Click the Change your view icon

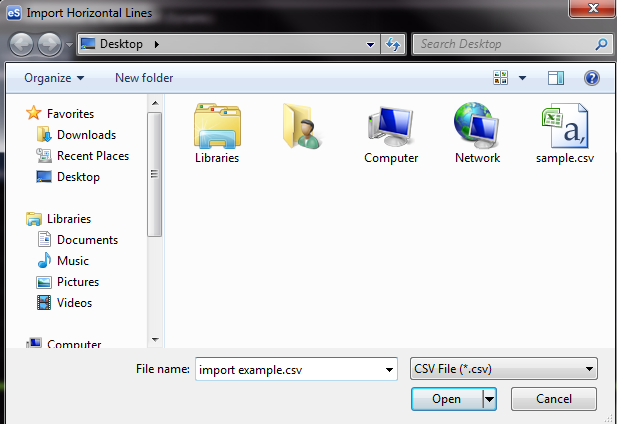[501, 77]
